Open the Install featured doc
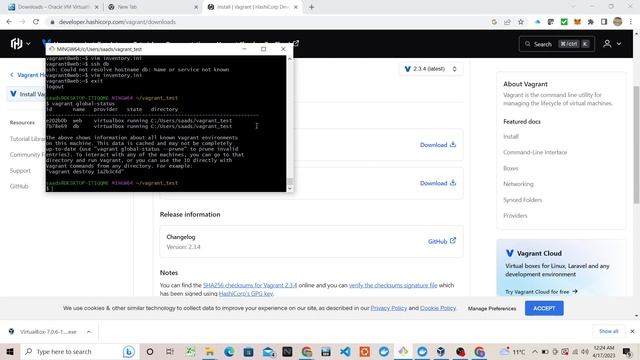 [x=511, y=136]
